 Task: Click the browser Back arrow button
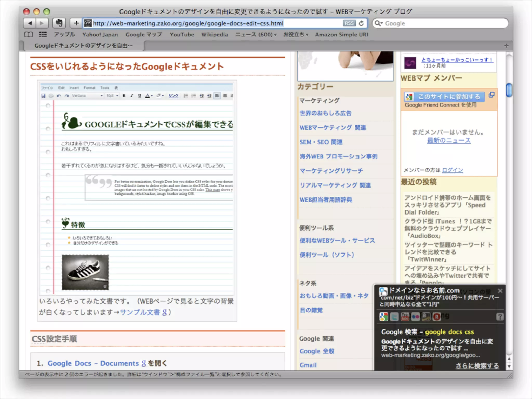(30, 23)
